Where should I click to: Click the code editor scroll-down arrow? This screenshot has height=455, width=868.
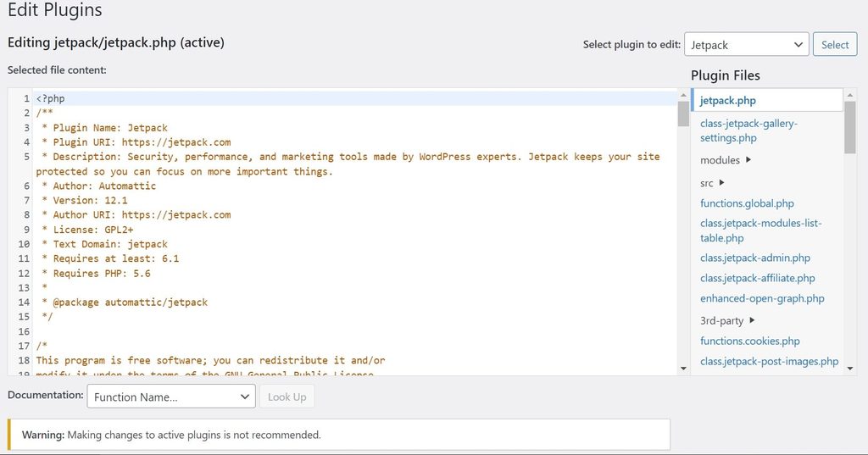[683, 369]
